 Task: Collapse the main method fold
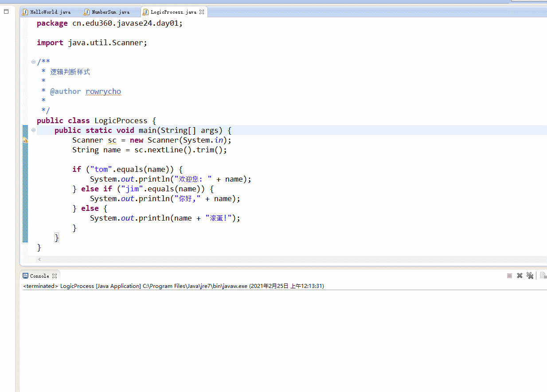33,130
